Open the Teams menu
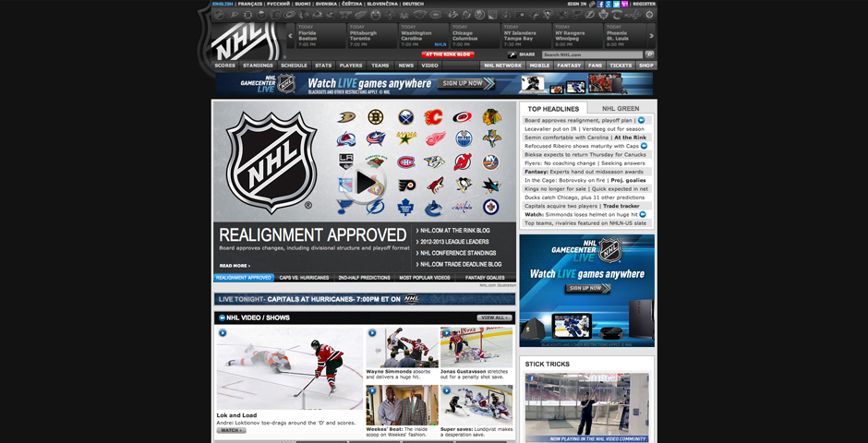868x443 pixels. pos(380,66)
